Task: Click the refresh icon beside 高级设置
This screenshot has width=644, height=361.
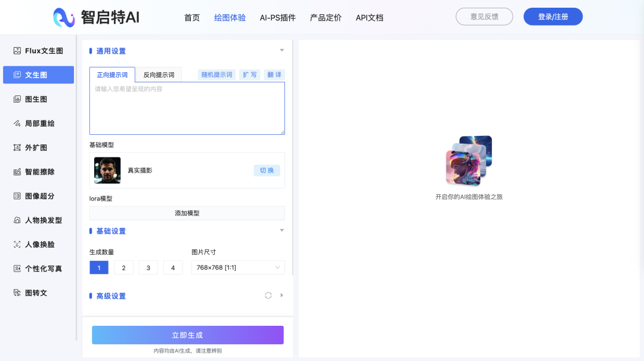Action: point(268,295)
